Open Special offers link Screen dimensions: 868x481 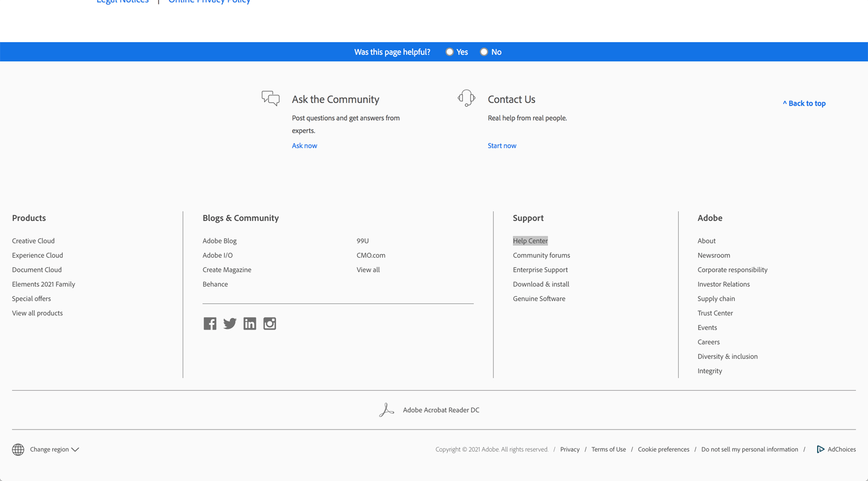pyautogui.click(x=31, y=299)
